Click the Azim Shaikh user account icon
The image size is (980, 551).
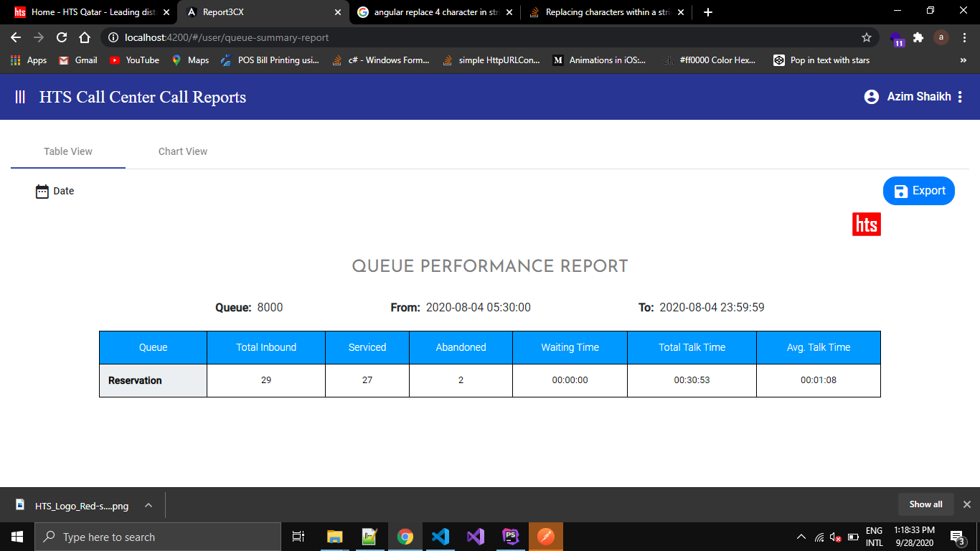click(872, 97)
